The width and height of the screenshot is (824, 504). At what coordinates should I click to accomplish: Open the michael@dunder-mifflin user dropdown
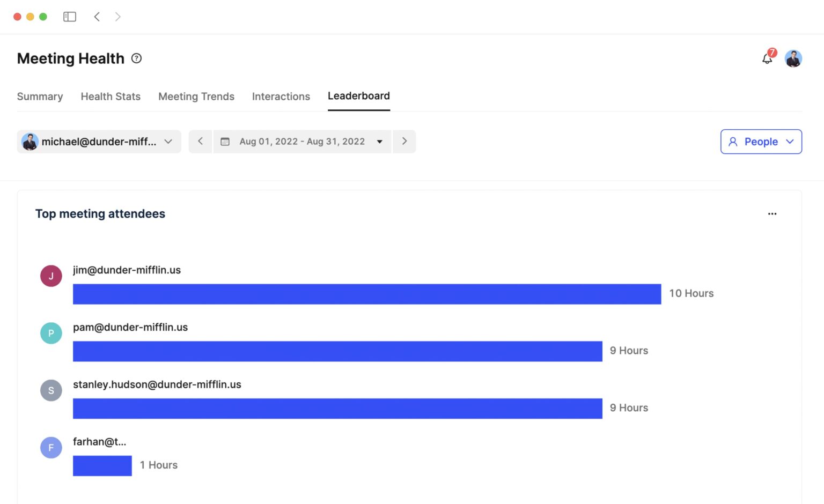[x=99, y=142]
